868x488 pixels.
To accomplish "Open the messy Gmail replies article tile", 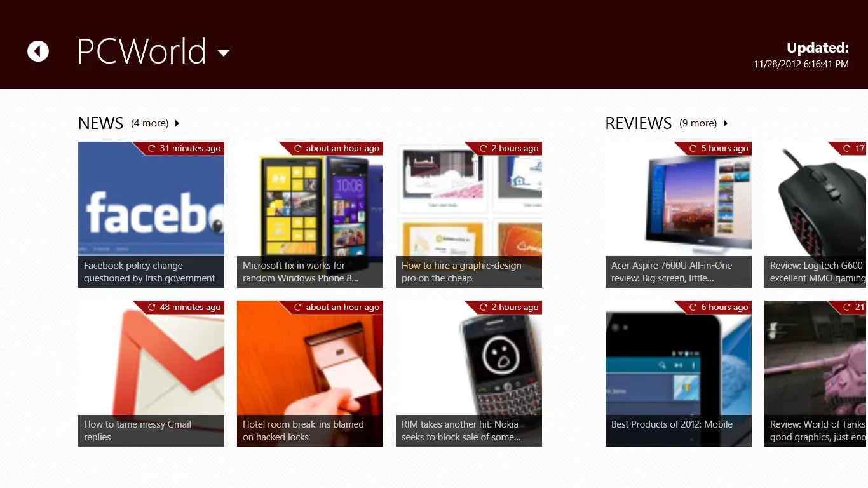I will 151,374.
